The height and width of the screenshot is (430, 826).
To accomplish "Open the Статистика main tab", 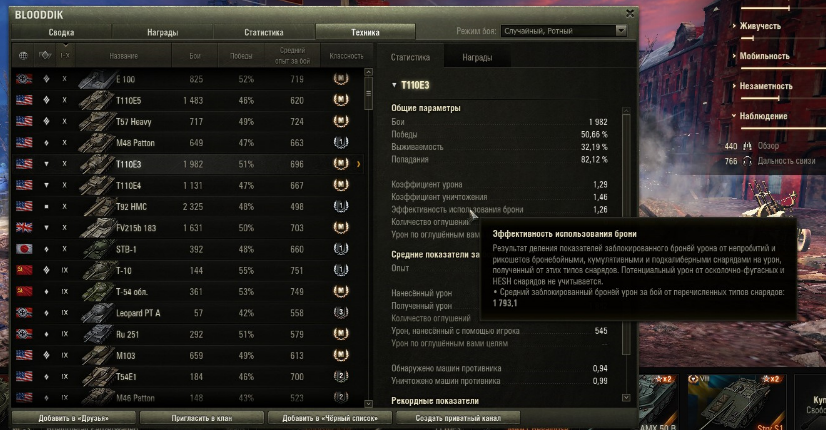I will 263,32.
